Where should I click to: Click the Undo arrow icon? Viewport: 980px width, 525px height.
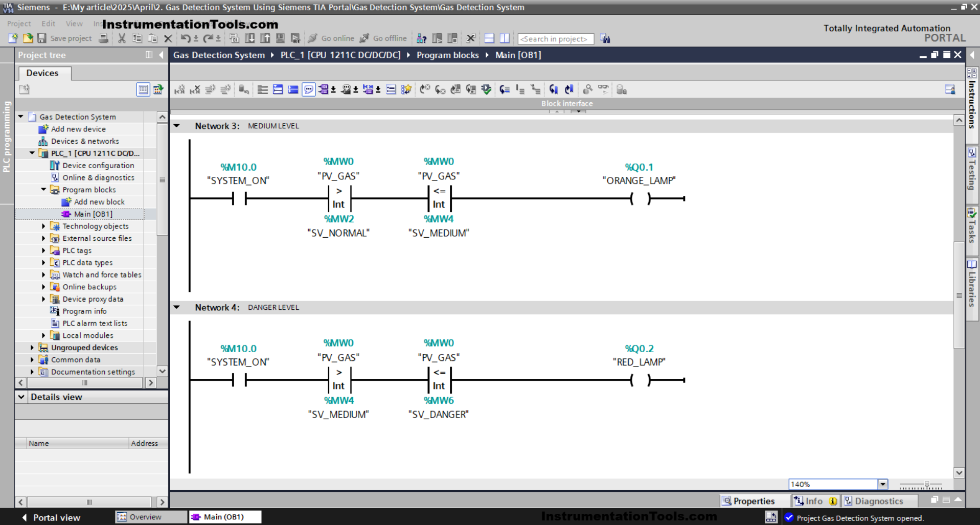pyautogui.click(x=185, y=38)
